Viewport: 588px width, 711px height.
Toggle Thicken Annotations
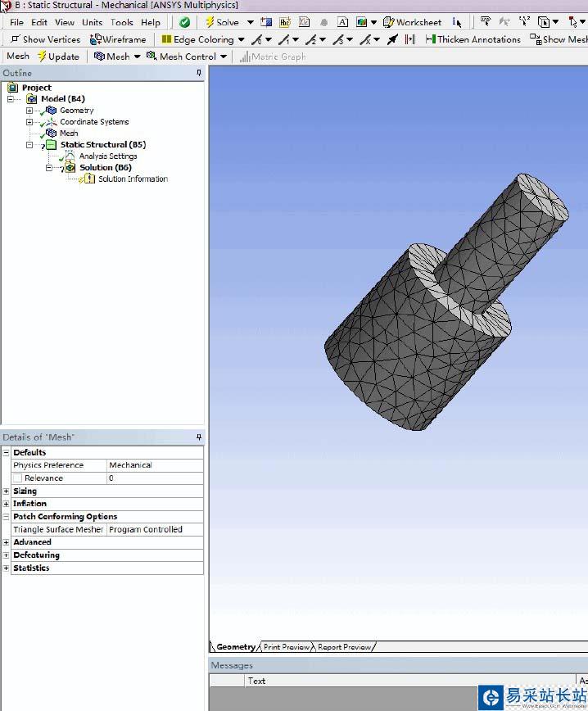tap(473, 39)
